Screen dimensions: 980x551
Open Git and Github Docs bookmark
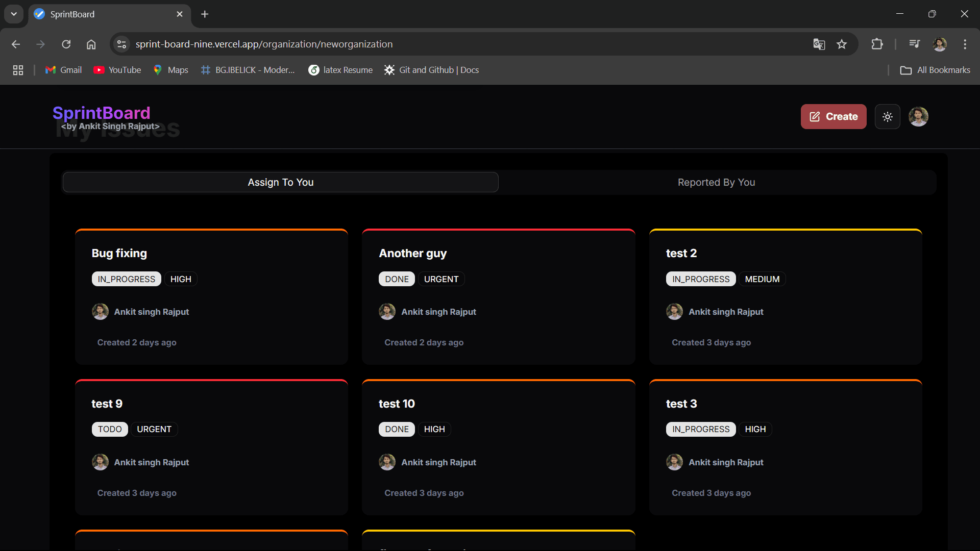(432, 70)
